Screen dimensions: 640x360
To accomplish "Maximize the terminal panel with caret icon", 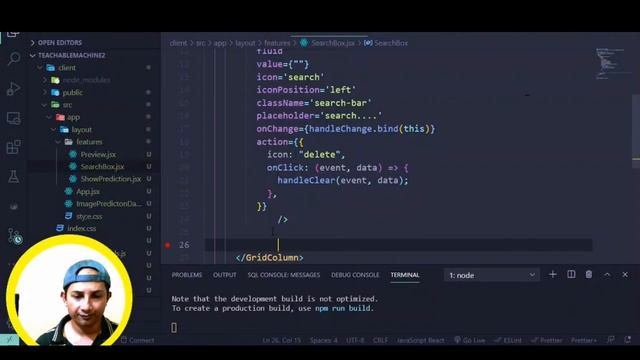I will click(x=607, y=275).
